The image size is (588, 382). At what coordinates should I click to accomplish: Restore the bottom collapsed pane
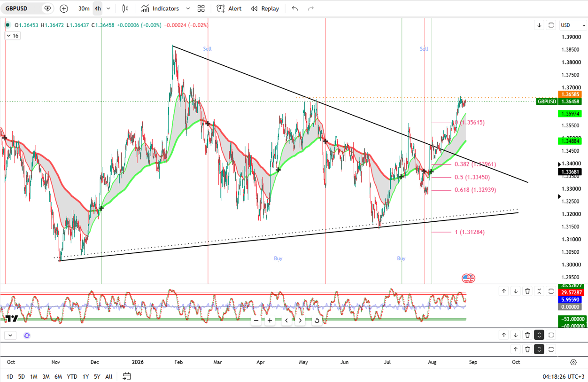coord(539,349)
